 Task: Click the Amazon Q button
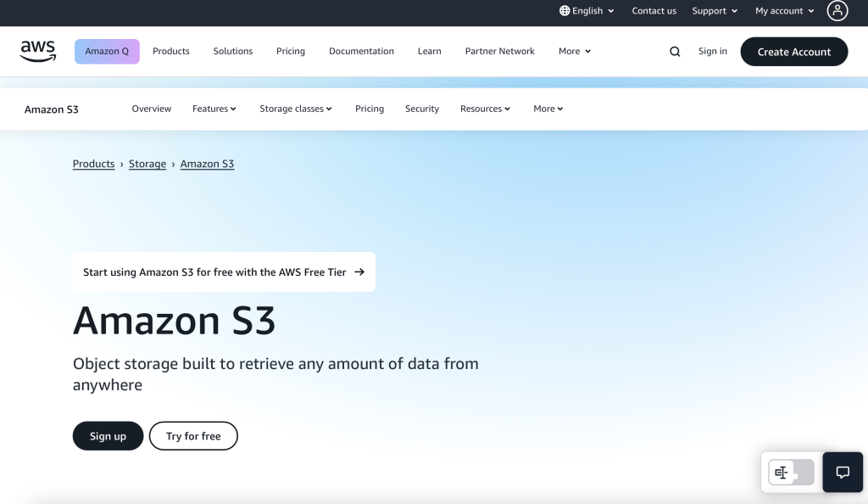tap(107, 52)
